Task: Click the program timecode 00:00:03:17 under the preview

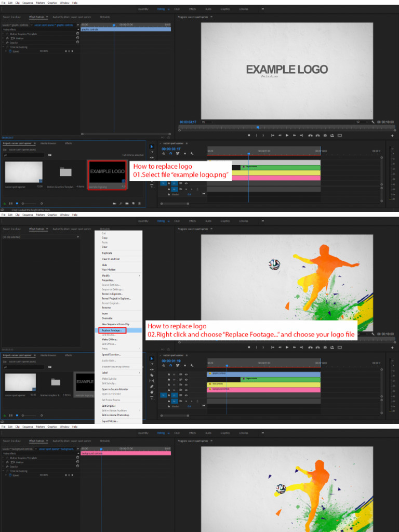Action: click(x=188, y=122)
